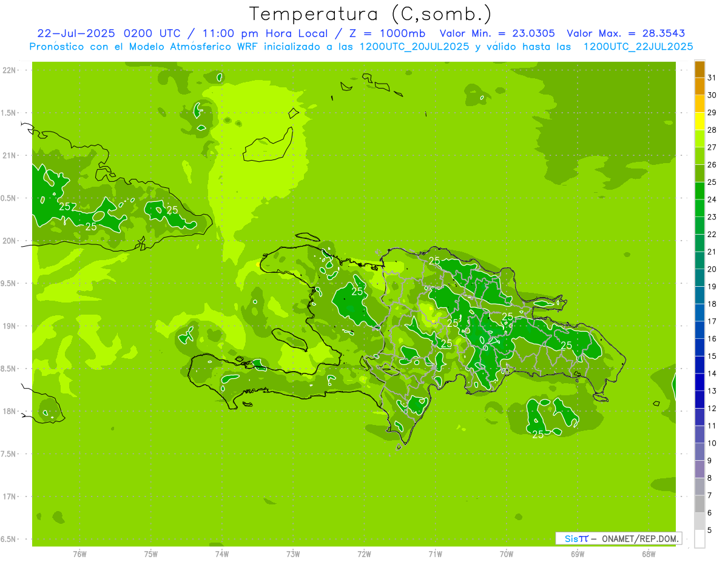
Task: Click the '21N' latitude label
Action: (x=9, y=155)
